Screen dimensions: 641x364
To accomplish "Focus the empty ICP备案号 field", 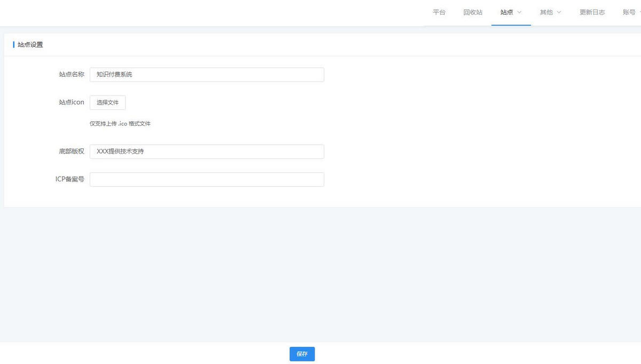I will 207,179.
